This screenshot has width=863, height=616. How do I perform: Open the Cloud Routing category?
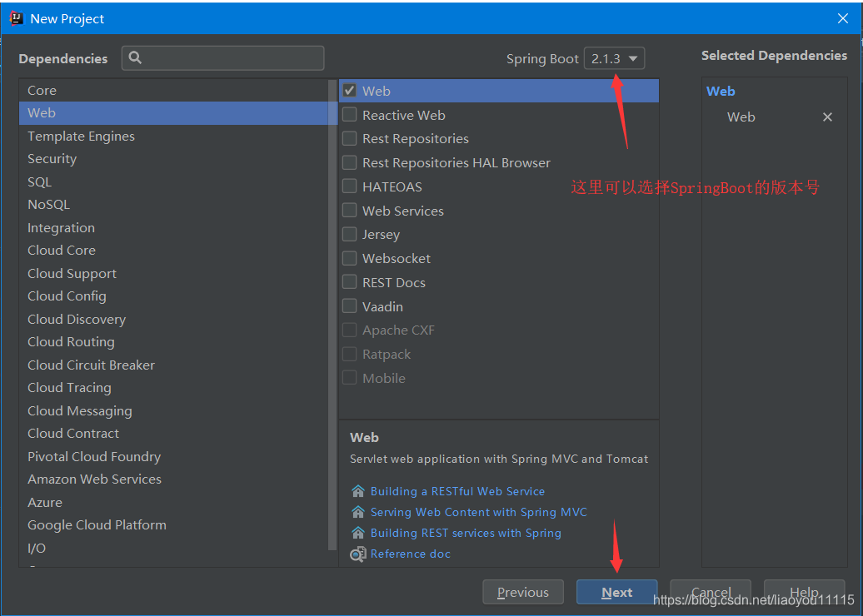(x=173, y=342)
